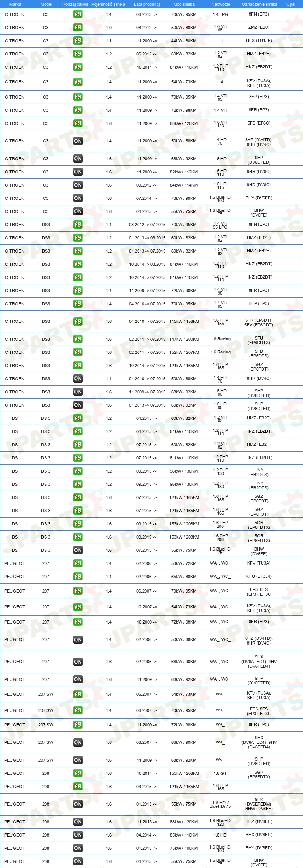
Task: Select the 04.2014 -> production date cell
Action: 147,835
